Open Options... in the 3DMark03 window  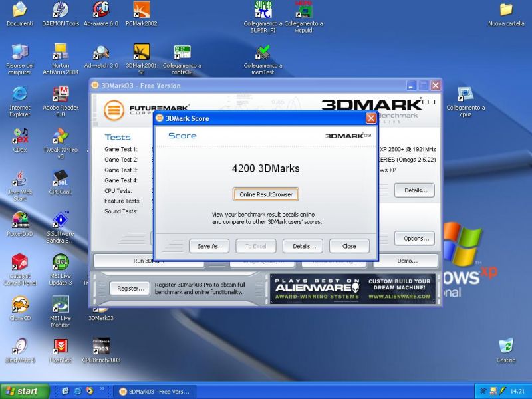click(x=414, y=239)
